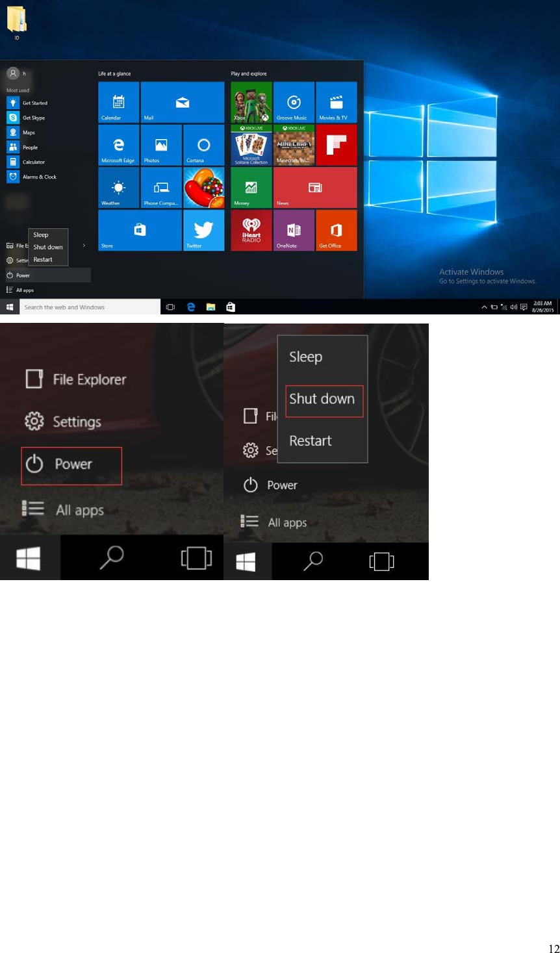This screenshot has height=953, width=560.
Task: Click Power in enlarged image with File Explorer
Action: (71, 465)
